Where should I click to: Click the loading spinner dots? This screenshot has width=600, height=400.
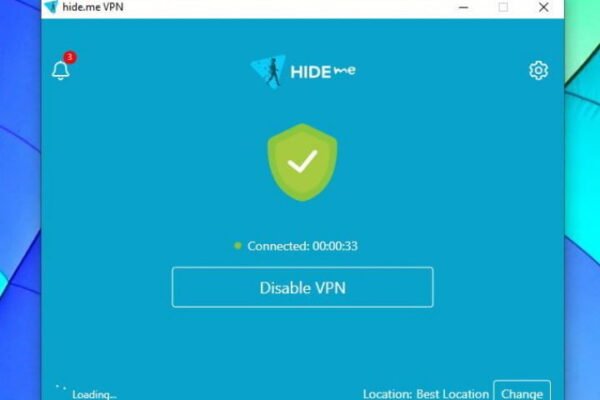pyautogui.click(x=61, y=387)
